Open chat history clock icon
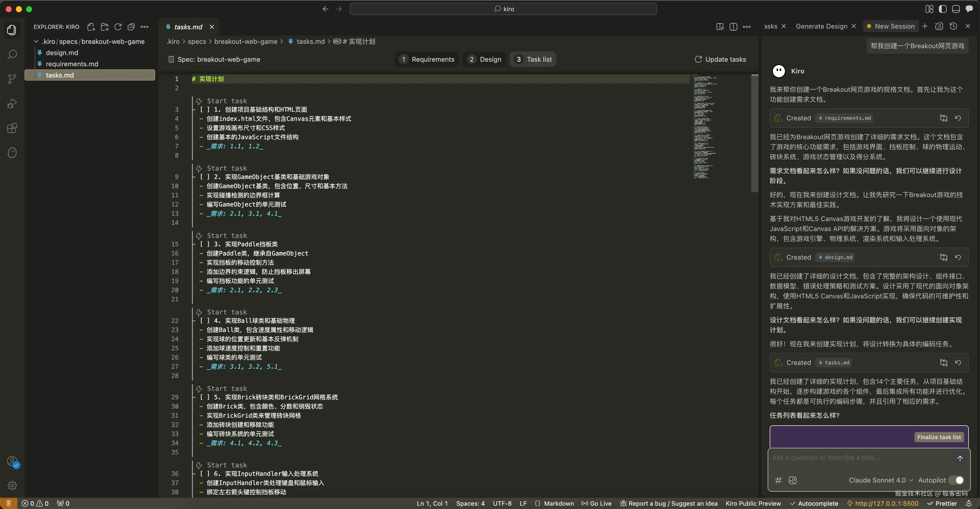This screenshot has height=509, width=980. (953, 26)
